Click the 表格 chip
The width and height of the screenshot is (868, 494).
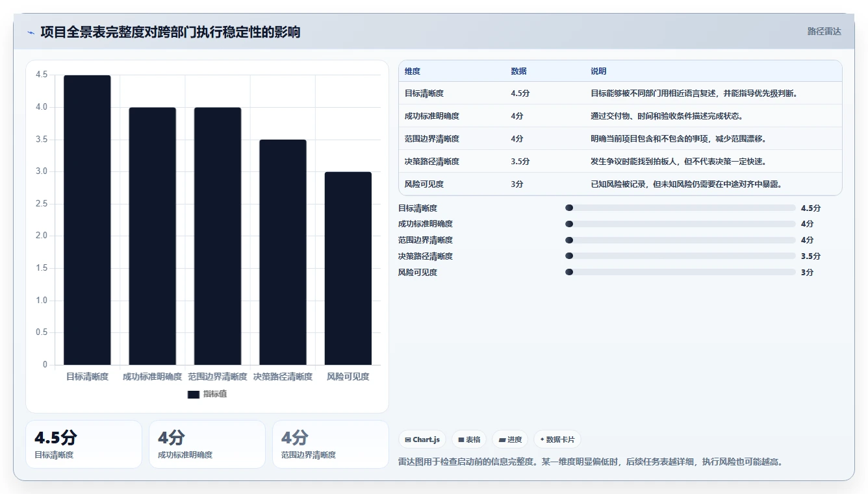point(469,439)
